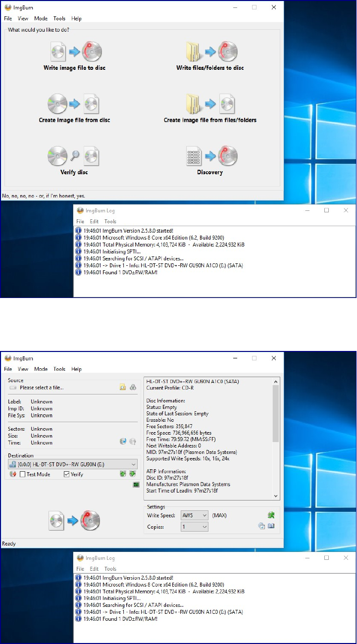Open Tools menu in the Ez-Mode picker window
Viewport: 357px width, 644px height.
pyautogui.click(x=59, y=18)
